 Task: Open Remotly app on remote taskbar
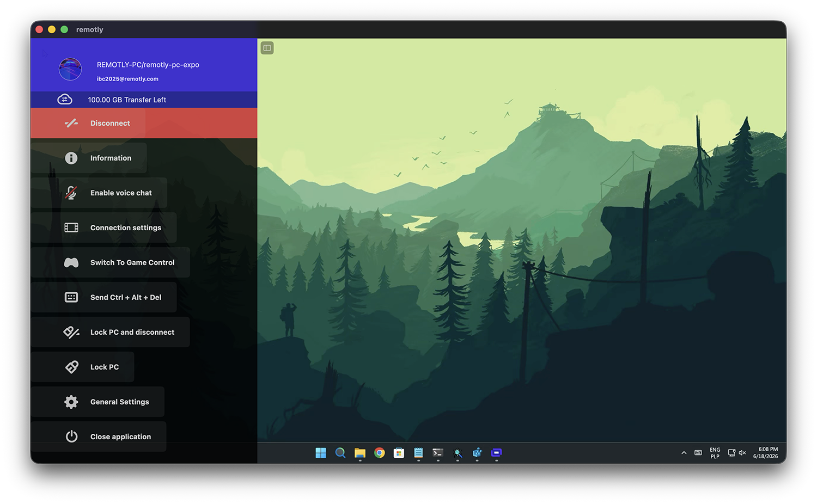pos(497,453)
